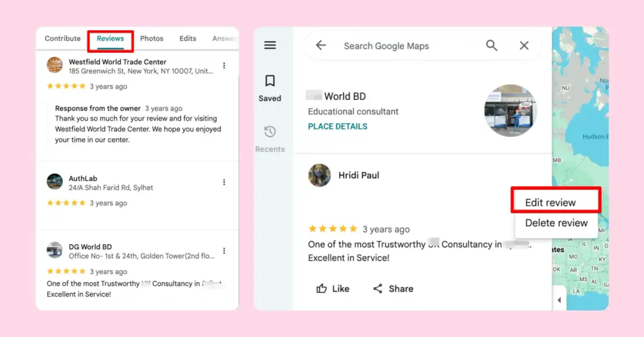Open more options for DG World BD review
Screen dimensions: 644x337
click(x=224, y=251)
